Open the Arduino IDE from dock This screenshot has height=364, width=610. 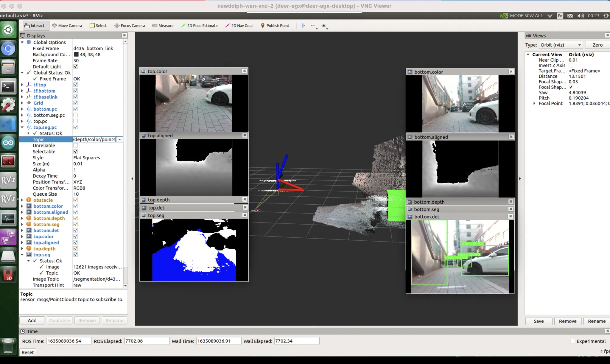(x=8, y=143)
